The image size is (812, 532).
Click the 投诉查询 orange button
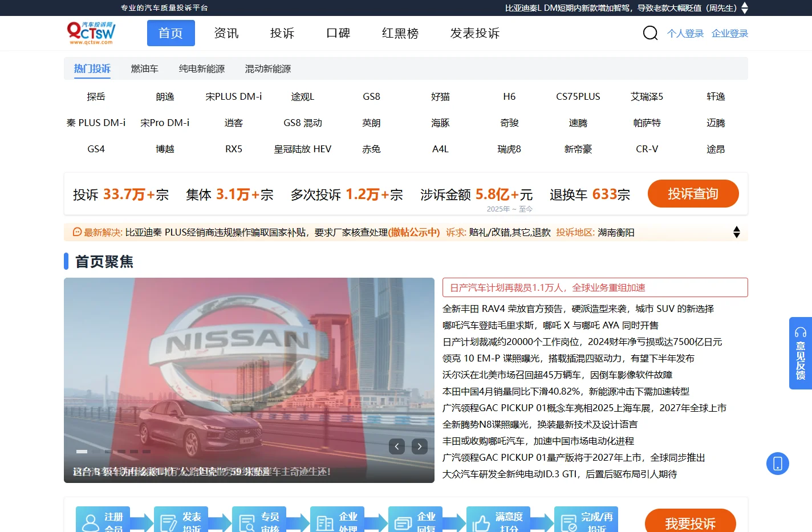693,194
